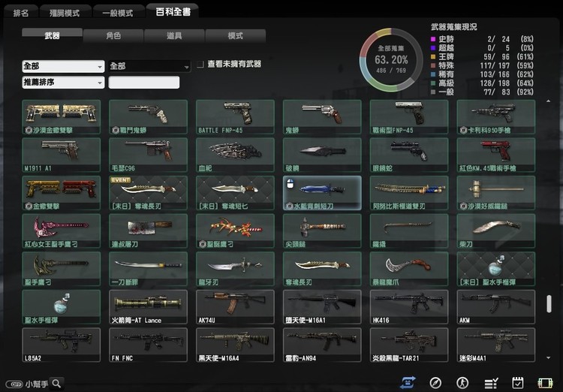Open the 推薦排序 sort dropdown
The width and height of the screenshot is (563, 392).
pyautogui.click(x=63, y=83)
